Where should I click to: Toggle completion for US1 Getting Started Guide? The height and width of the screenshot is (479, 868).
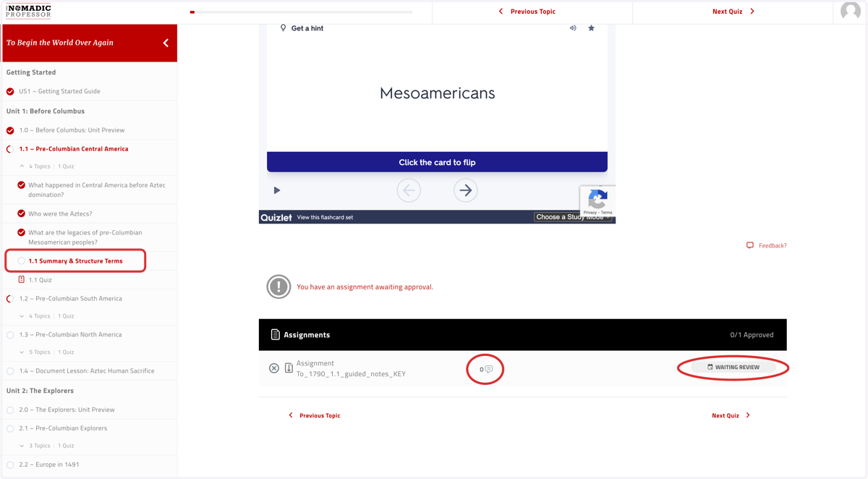(10, 92)
